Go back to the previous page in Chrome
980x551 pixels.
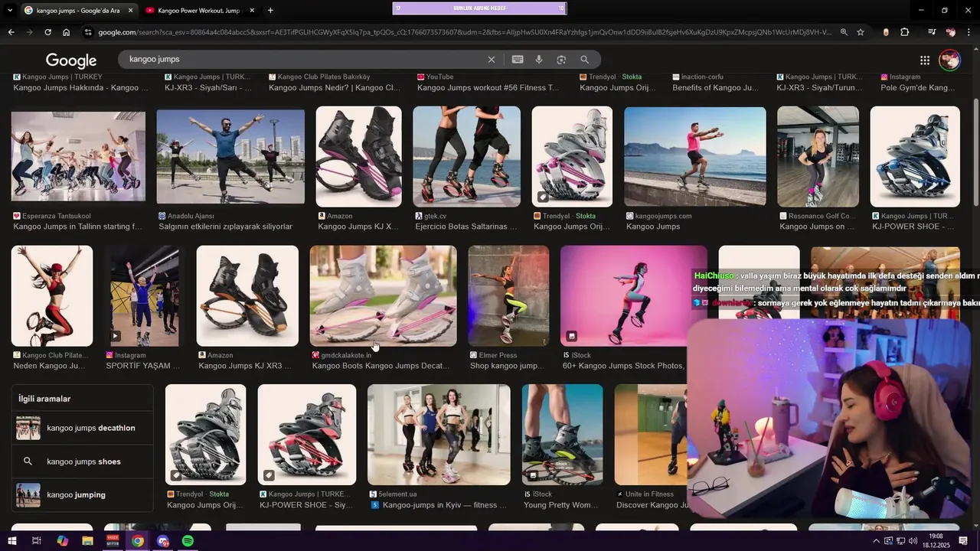coord(11,32)
